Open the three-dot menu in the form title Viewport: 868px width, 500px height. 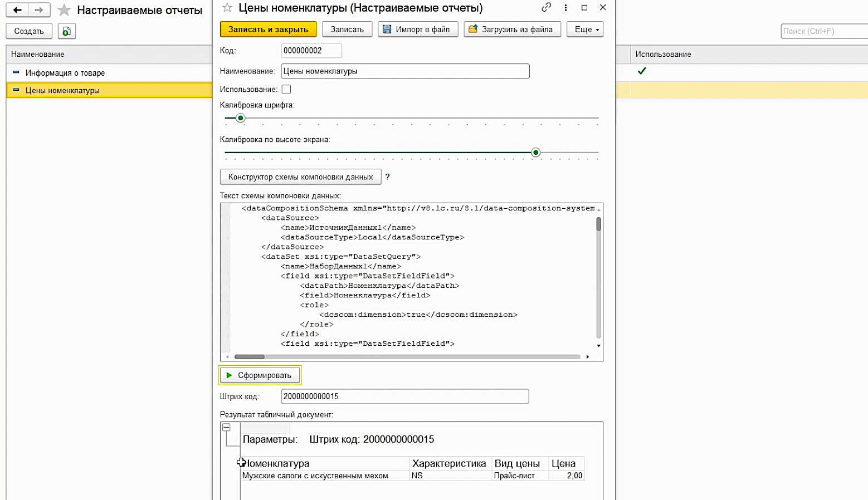coord(565,8)
